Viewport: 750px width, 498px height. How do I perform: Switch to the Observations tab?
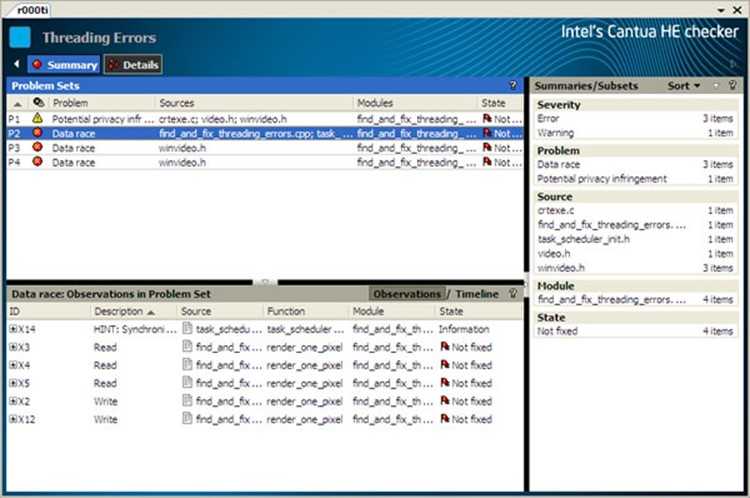point(407,294)
